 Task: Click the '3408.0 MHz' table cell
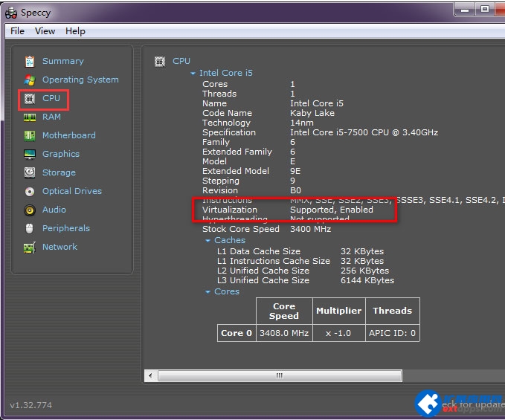[x=284, y=333]
